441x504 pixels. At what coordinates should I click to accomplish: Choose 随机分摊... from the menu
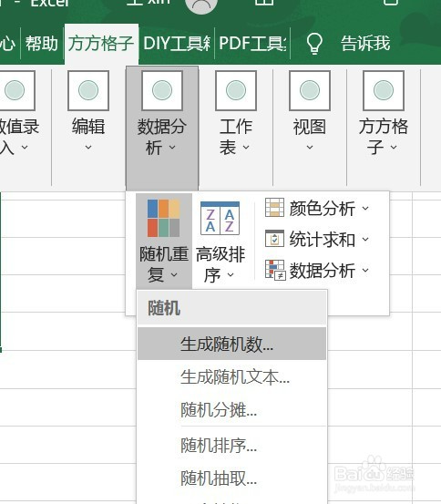(231, 410)
